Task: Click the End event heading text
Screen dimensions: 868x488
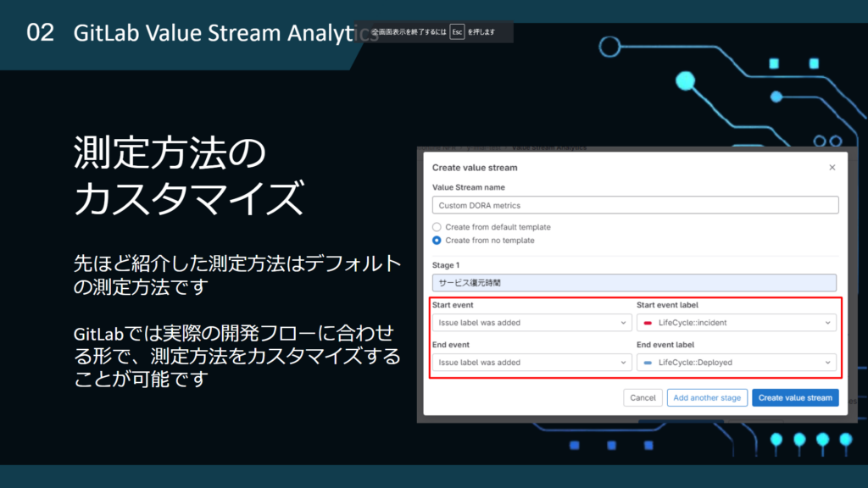Action: pos(451,345)
